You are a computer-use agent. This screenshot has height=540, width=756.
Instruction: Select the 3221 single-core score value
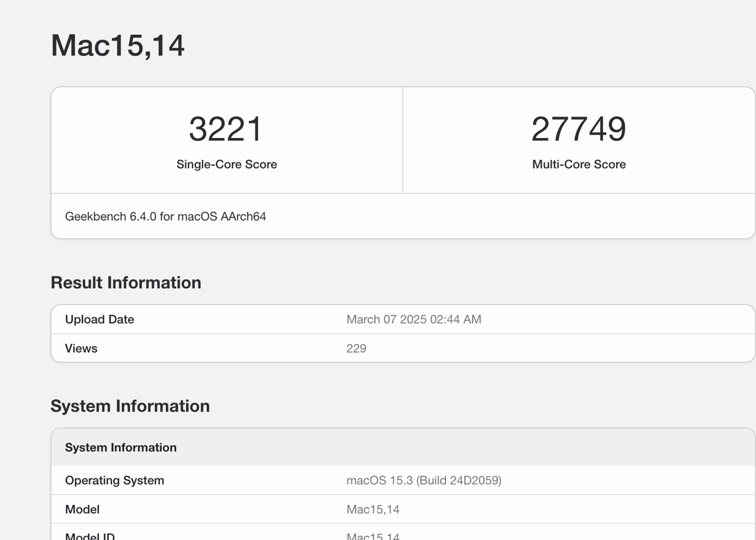coord(226,129)
